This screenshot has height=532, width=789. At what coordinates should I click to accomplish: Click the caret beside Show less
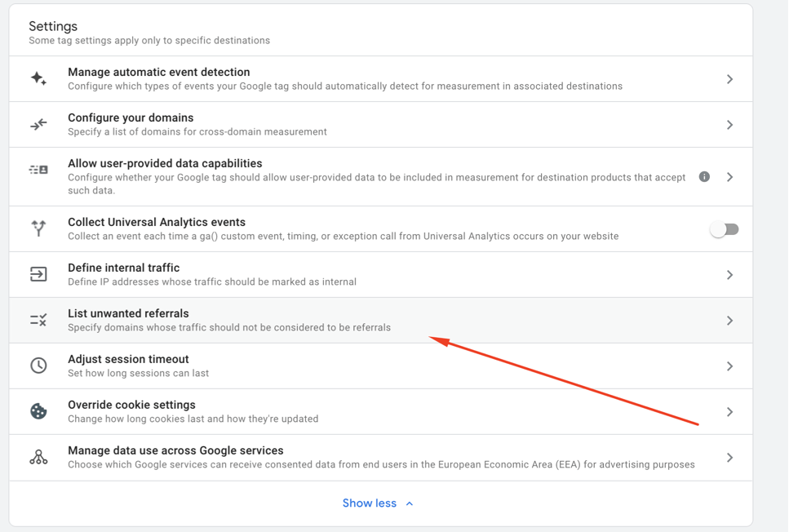pyautogui.click(x=410, y=503)
